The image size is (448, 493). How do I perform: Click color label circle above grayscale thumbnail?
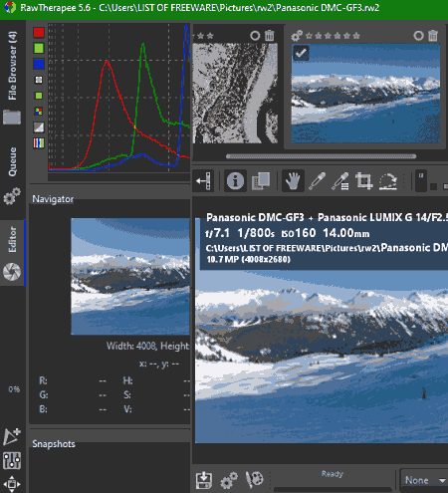[255, 36]
